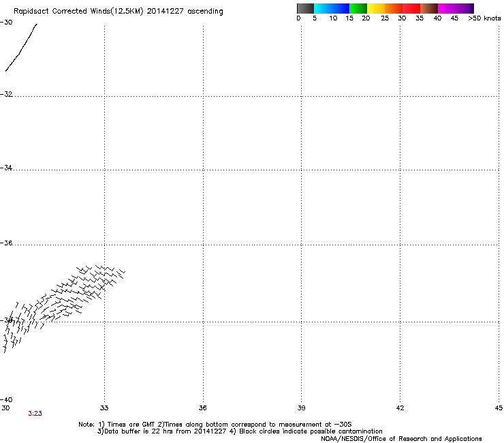504x443 pixels.
Task: Click the longitude axis label '39'
Action: pos(301,408)
